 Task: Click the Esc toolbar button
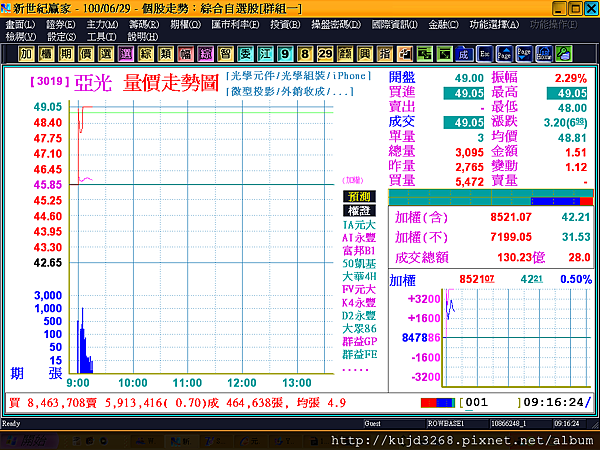[484, 54]
